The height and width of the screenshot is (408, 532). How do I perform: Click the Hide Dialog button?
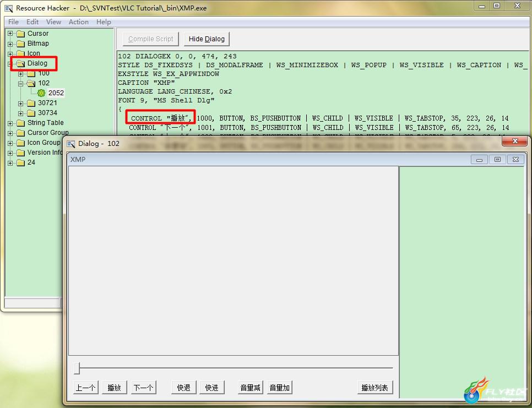[x=207, y=39]
